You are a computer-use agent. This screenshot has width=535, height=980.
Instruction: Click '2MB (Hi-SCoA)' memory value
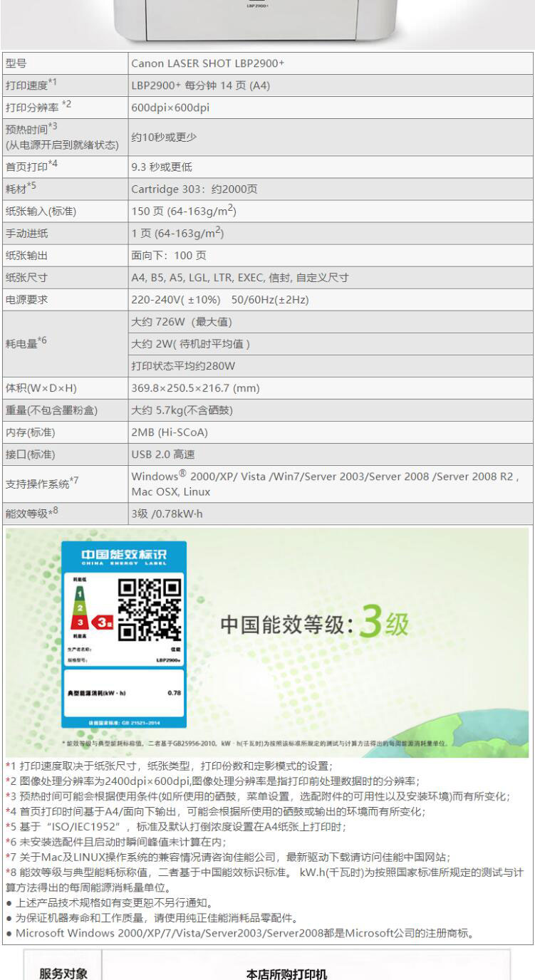(169, 432)
